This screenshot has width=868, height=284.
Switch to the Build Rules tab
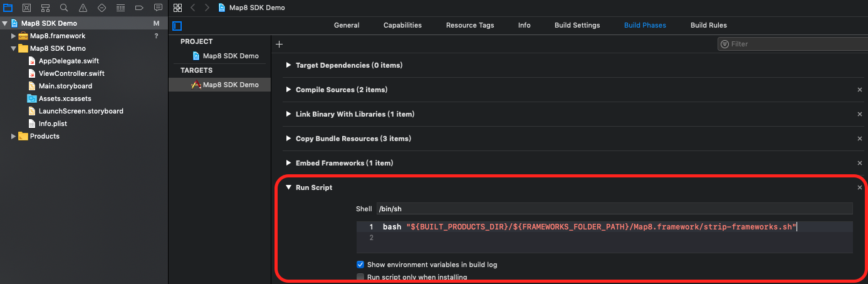[709, 25]
